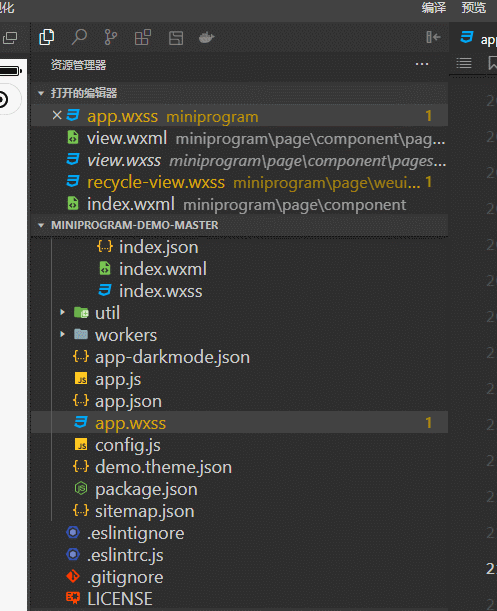
Task: Open .eslintrc.js file
Action: (x=239, y=554)
